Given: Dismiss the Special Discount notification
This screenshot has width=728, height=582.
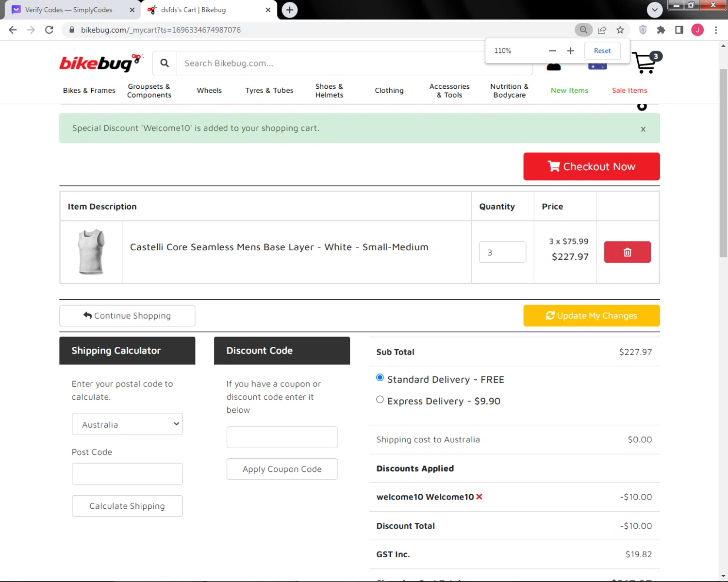Looking at the screenshot, I should [x=643, y=129].
